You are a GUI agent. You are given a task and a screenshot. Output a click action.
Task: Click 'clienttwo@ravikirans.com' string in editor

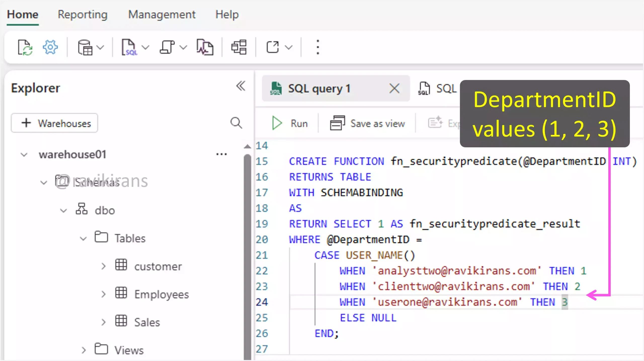[454, 286]
